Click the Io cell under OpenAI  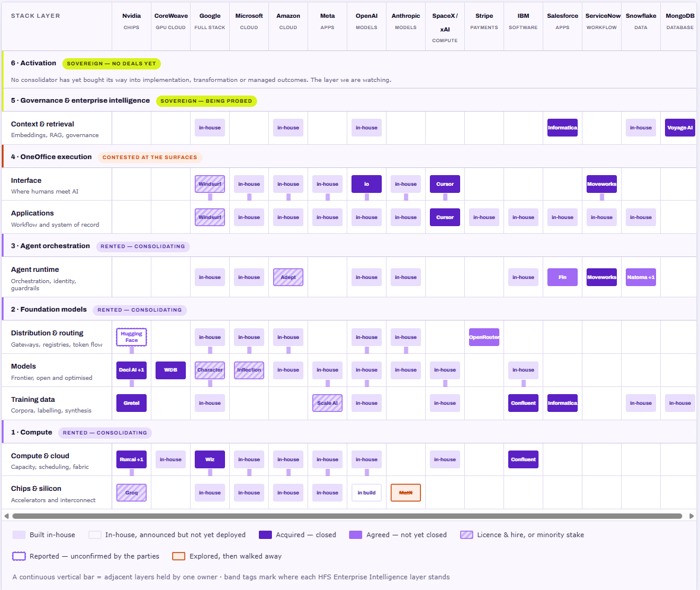coord(366,184)
